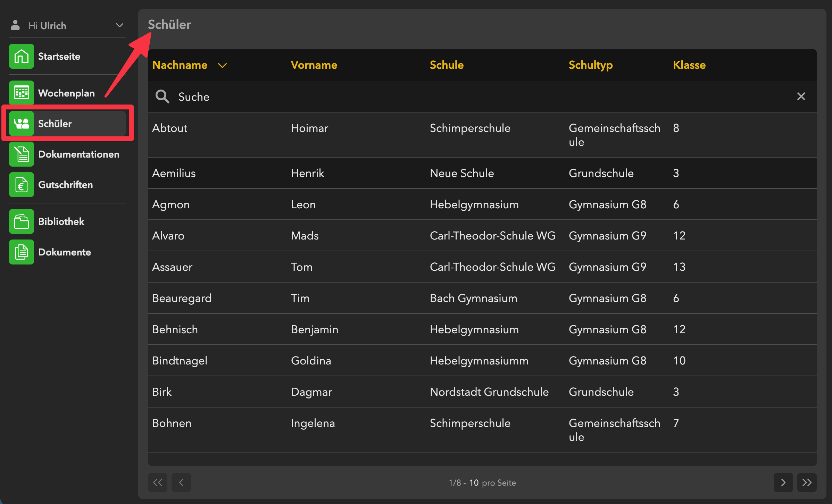Screen dimensions: 832x504
Task: Sort the table by Schule column
Action: pyautogui.click(x=447, y=65)
